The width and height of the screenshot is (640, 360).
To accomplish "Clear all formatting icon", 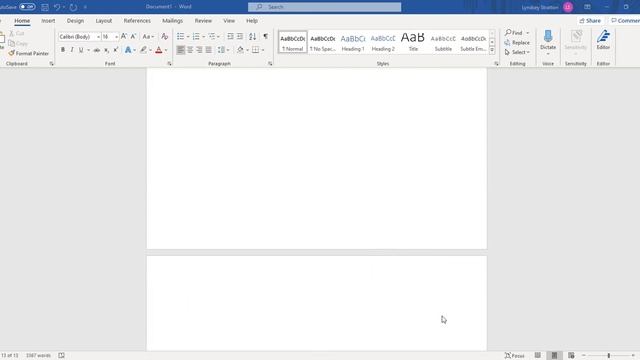I will (x=164, y=37).
